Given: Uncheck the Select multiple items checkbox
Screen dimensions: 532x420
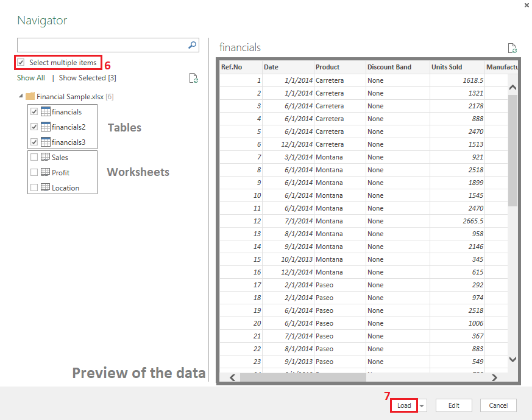Looking at the screenshot, I should click(x=21, y=63).
